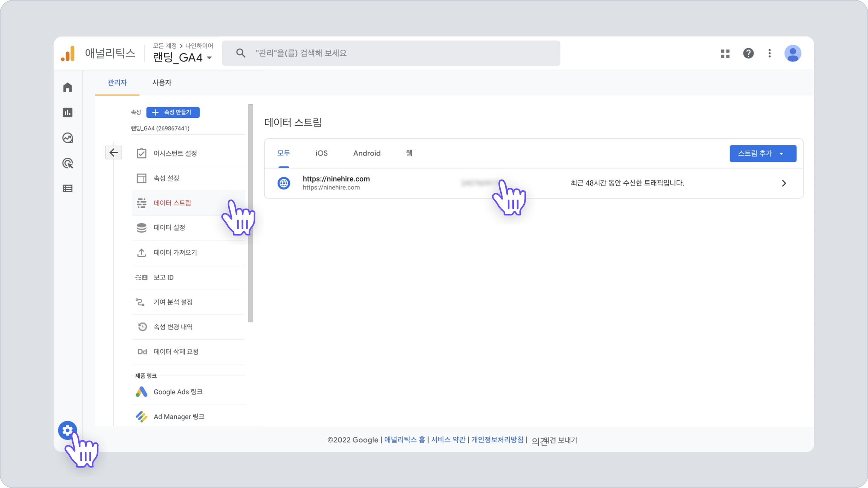Screen dimensions: 868x488
Task: Open the 서비스 약관 footer link
Action: (448, 440)
